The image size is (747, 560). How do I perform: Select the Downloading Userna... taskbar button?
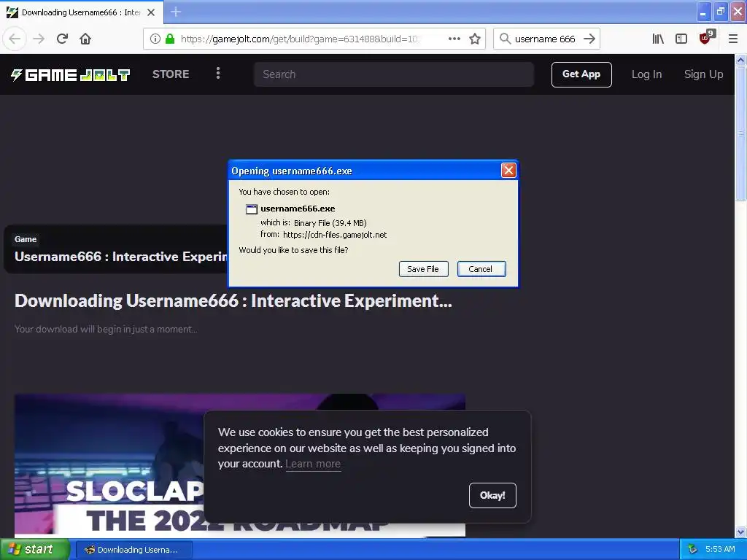[134, 550]
